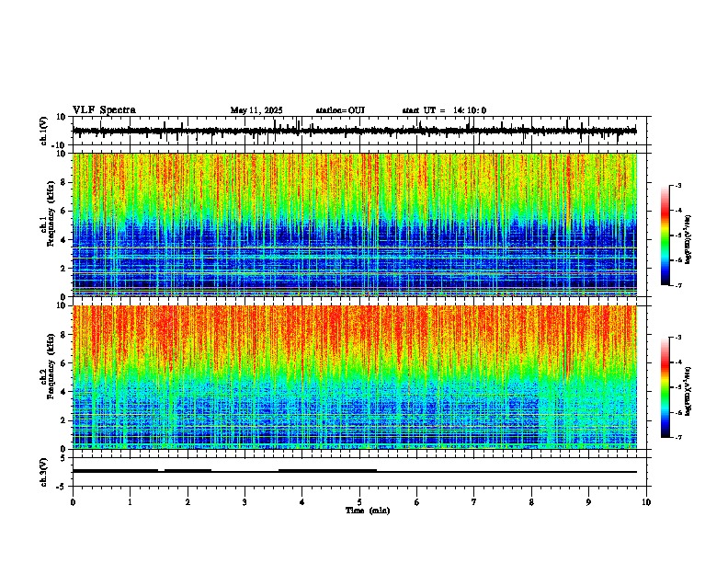Click the "-7" label on ch.1 colorbar

click(x=678, y=286)
